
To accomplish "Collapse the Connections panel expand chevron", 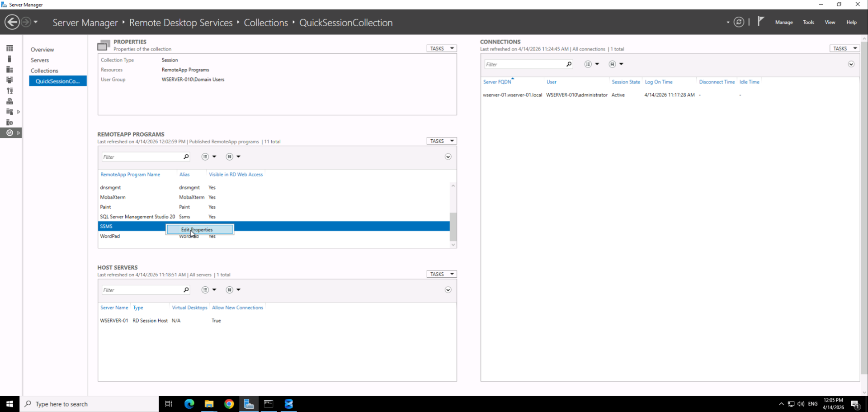I will tap(851, 64).
